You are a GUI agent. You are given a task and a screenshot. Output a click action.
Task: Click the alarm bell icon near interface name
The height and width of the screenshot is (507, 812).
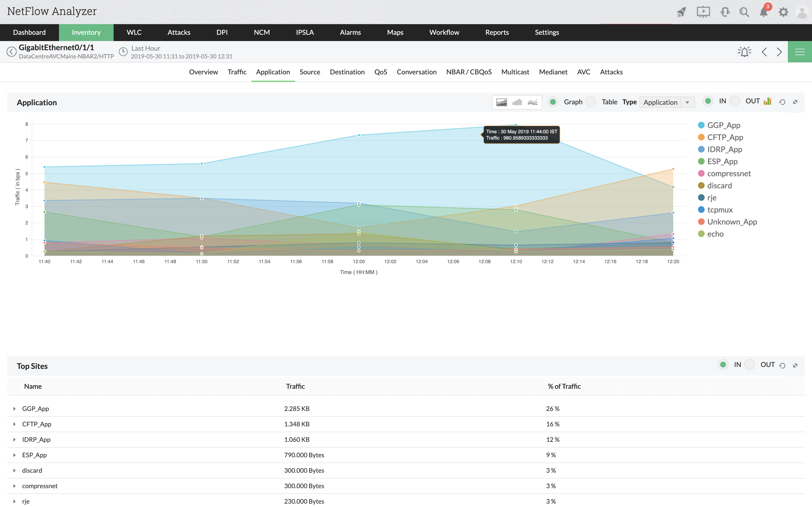744,51
